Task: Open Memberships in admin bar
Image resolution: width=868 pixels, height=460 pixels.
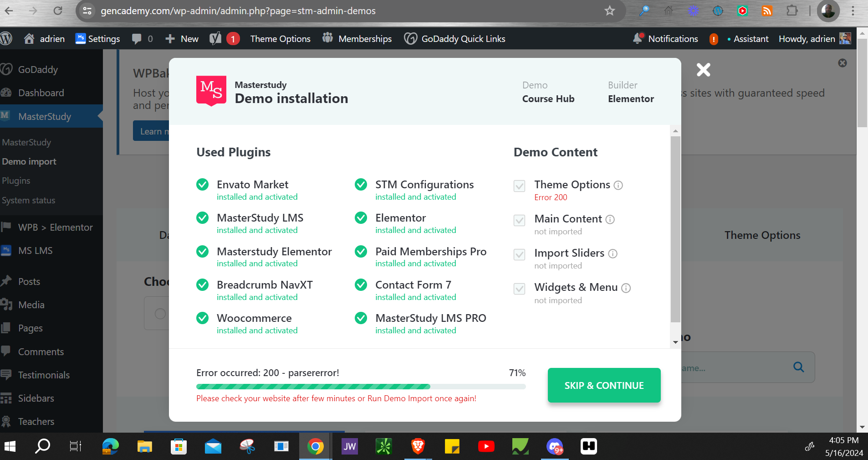Action: pyautogui.click(x=357, y=39)
